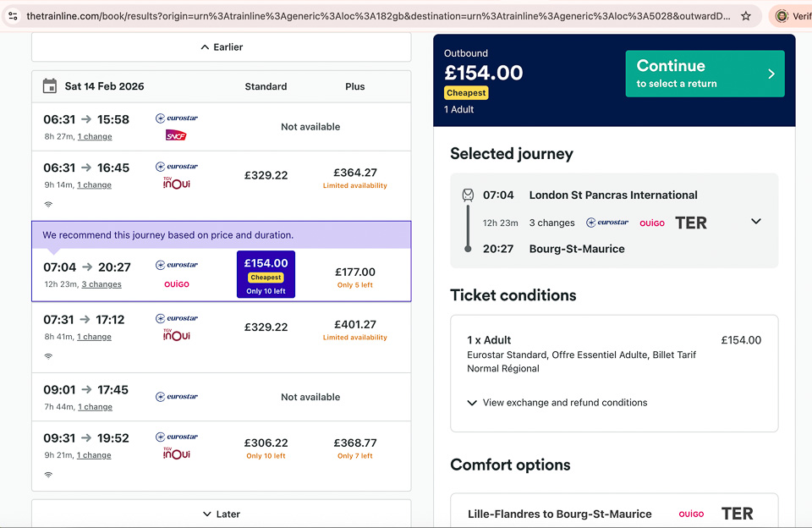Click the TER logo in Selected journey card
812x528 pixels.
pos(690,223)
